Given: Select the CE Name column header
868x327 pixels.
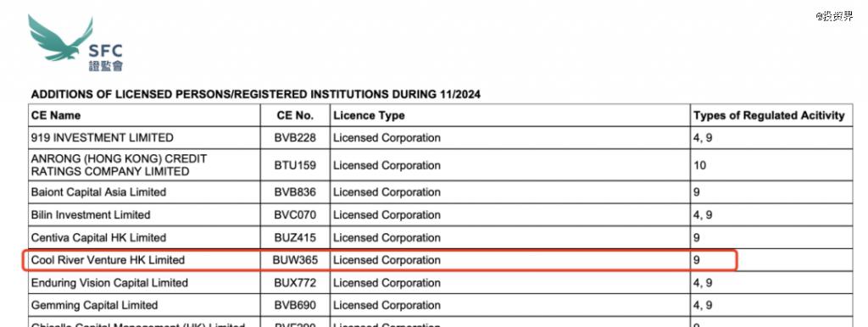Looking at the screenshot, I should [x=56, y=115].
